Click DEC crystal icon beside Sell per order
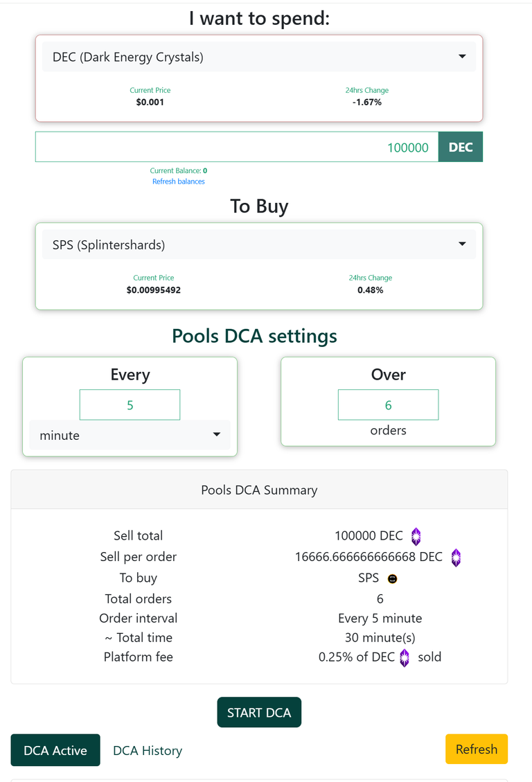This screenshot has width=532, height=782. pos(456,558)
